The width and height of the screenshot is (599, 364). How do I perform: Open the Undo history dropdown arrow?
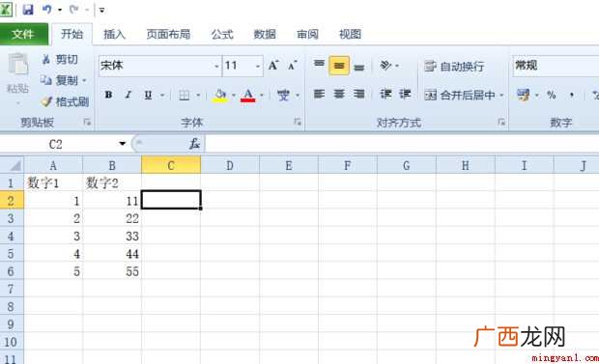coord(60,10)
